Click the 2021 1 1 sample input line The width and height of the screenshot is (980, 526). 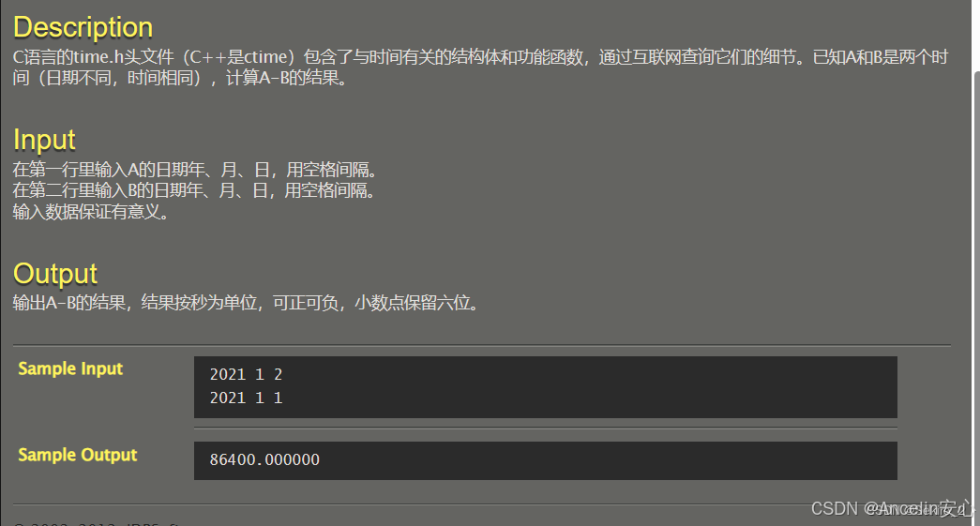tap(247, 398)
